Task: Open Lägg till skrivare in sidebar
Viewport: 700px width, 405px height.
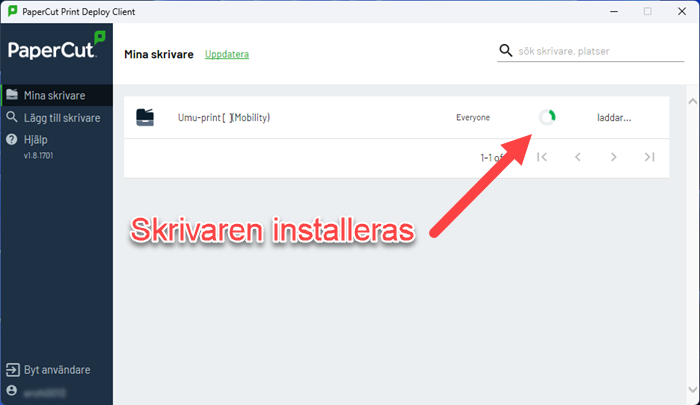Action: pyautogui.click(x=57, y=118)
